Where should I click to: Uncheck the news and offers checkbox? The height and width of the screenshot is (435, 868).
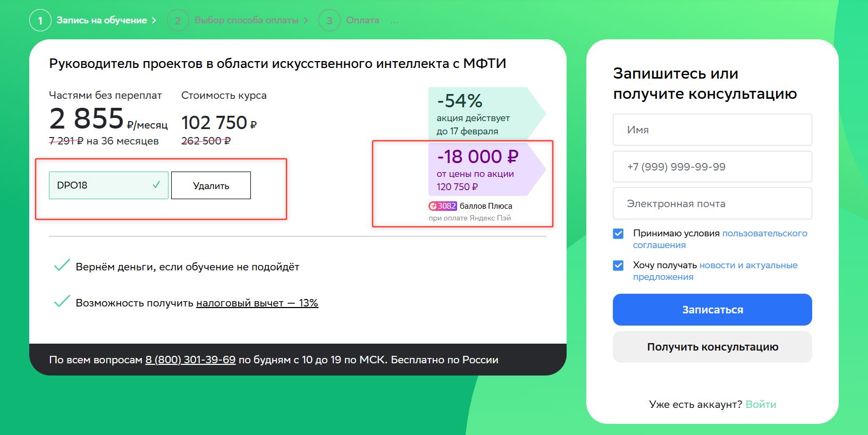pyautogui.click(x=618, y=266)
